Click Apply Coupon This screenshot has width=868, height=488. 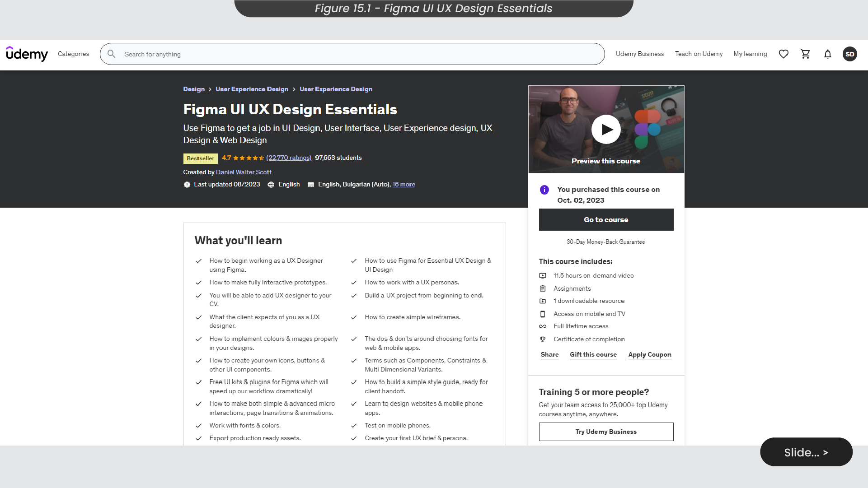(x=649, y=355)
